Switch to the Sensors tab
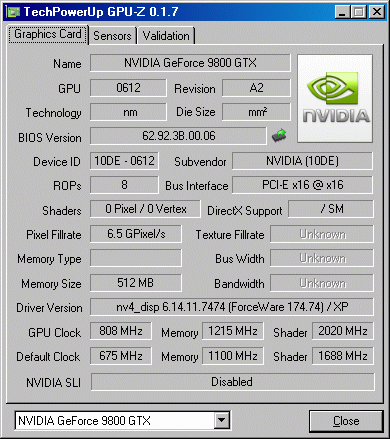 click(113, 36)
